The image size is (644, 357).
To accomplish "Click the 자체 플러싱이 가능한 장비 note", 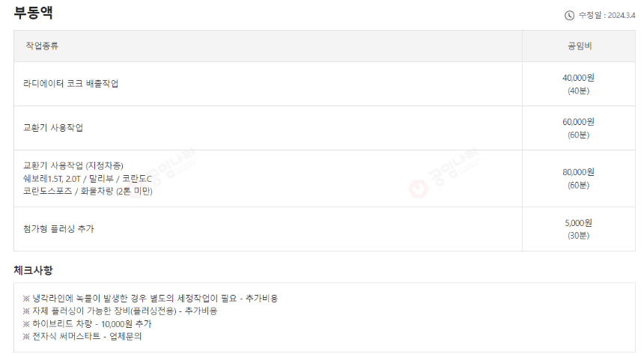I will [x=120, y=311].
